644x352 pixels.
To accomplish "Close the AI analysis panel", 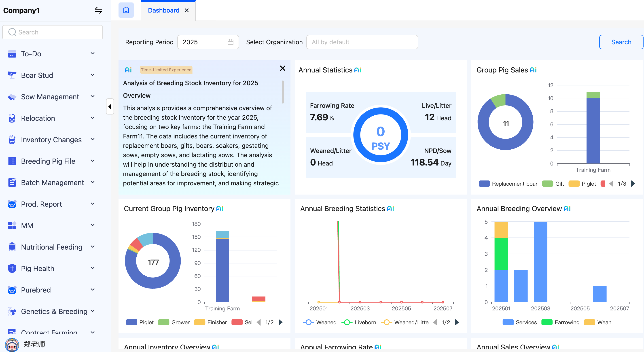I will click(x=282, y=68).
